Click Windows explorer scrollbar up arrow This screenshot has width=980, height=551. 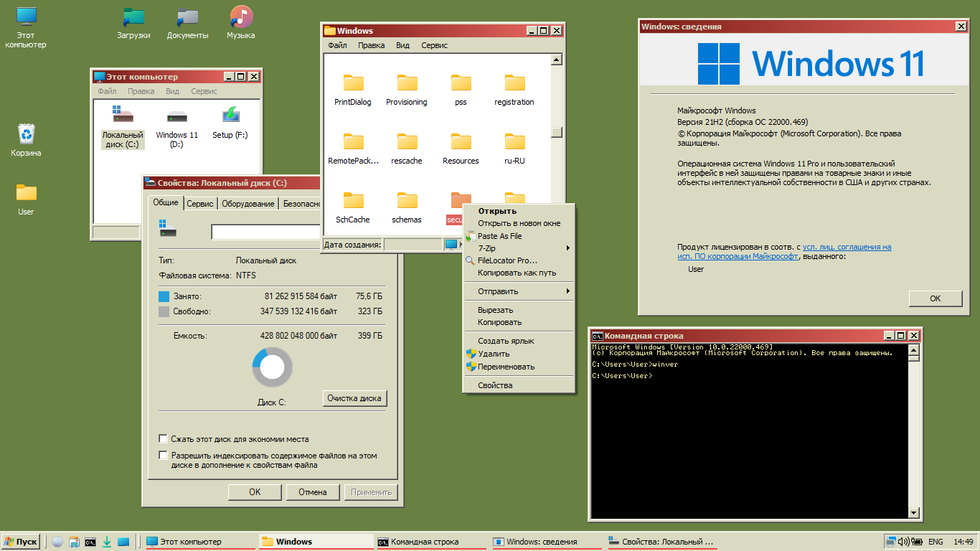point(556,60)
